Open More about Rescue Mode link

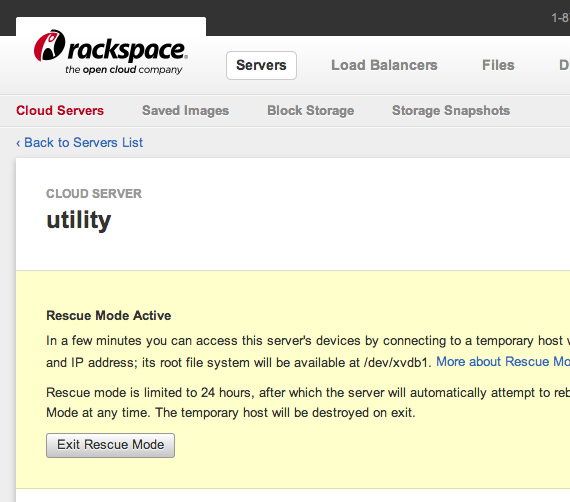(x=503, y=362)
